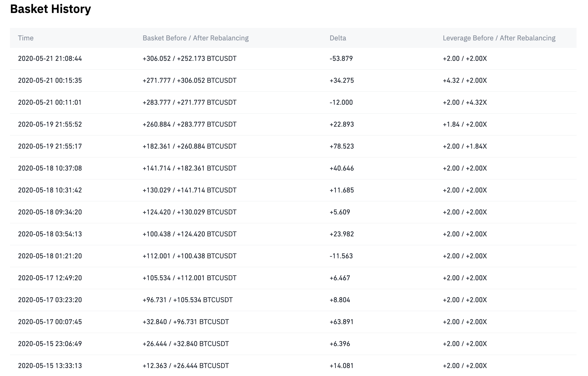This screenshot has height=376, width=588.
Task: Click the delta value -12.000
Action: [x=341, y=102]
